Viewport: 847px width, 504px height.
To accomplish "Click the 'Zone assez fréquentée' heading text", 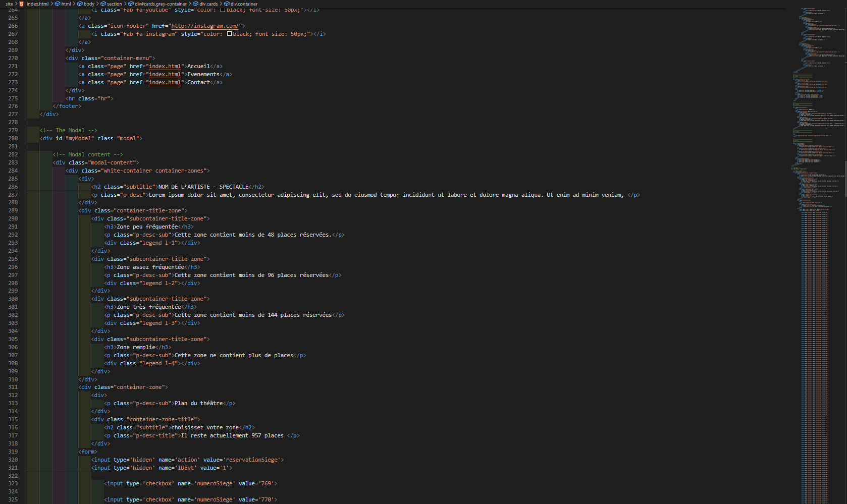I will point(150,267).
